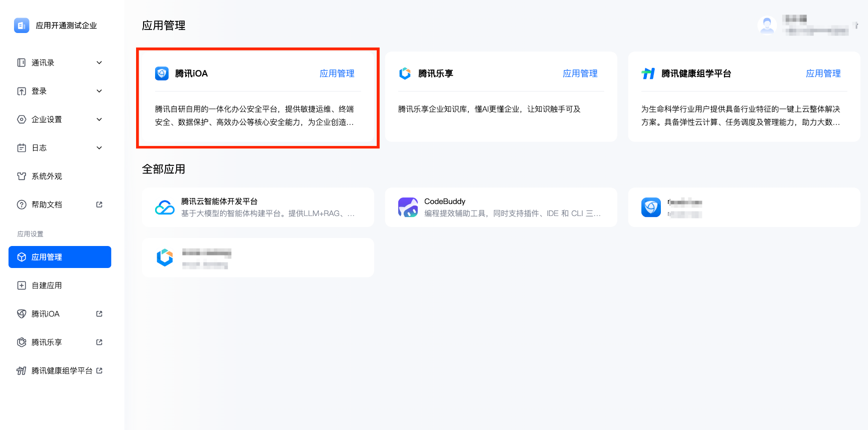The image size is (868, 430).
Task: Expand the 企业设置 menu chevron
Action: click(99, 119)
